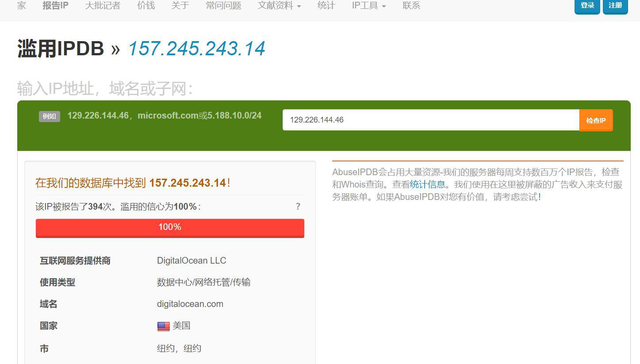Open the 统计 statistics page
The height and width of the screenshot is (364, 640).
(x=326, y=6)
